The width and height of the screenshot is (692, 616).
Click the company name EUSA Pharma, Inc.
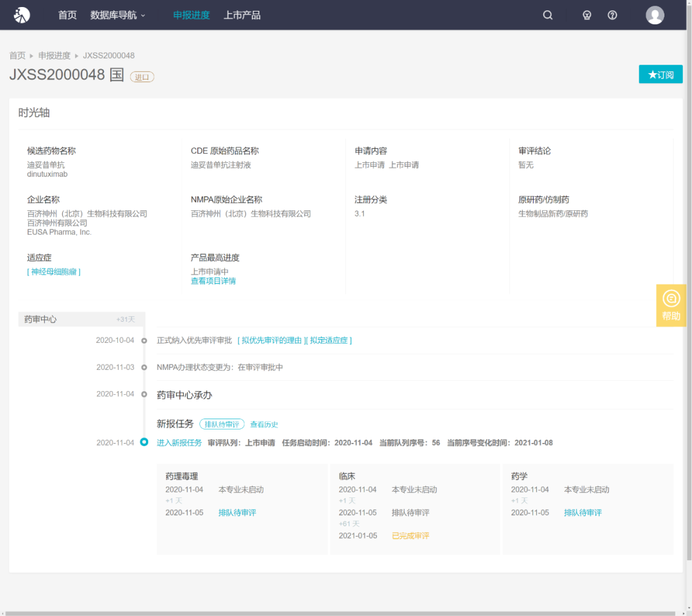tap(59, 232)
